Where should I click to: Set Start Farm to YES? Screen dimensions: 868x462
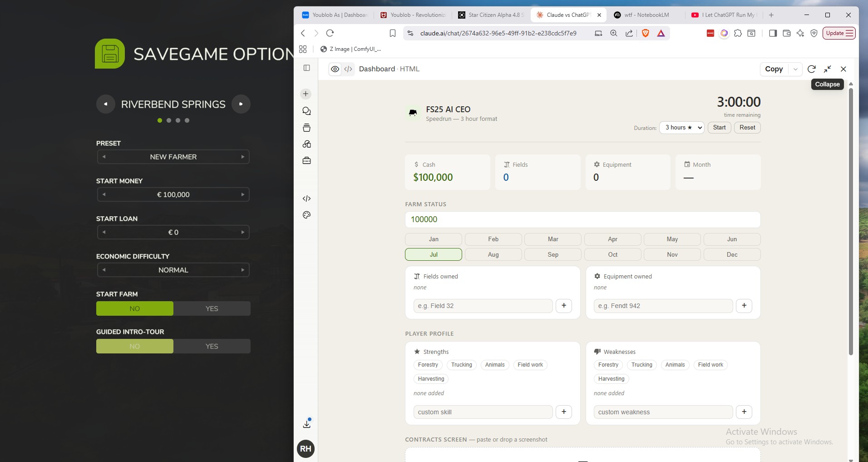tap(212, 308)
